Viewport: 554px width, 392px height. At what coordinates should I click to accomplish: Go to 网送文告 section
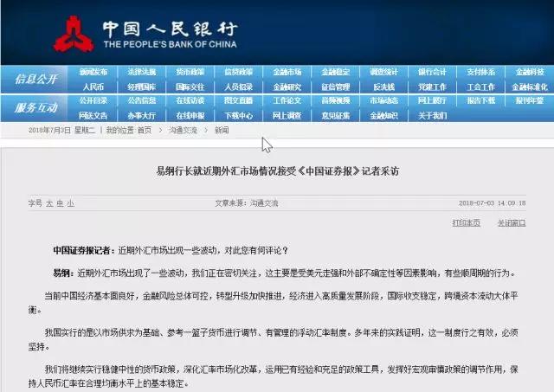click(93, 115)
